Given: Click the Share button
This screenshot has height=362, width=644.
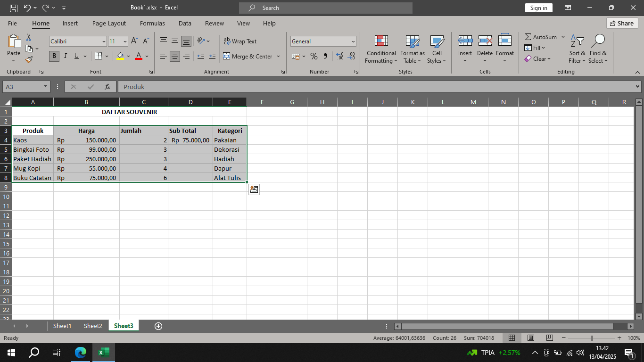Looking at the screenshot, I should click(622, 23).
